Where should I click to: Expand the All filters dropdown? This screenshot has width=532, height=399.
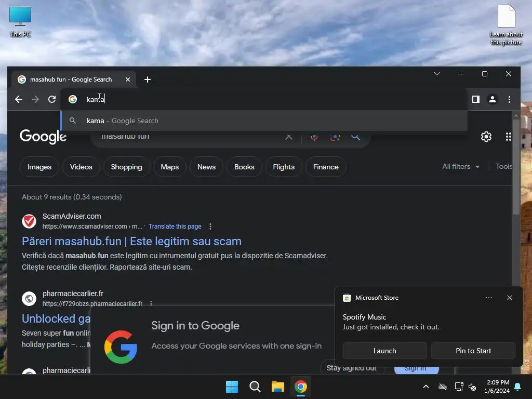(x=461, y=167)
